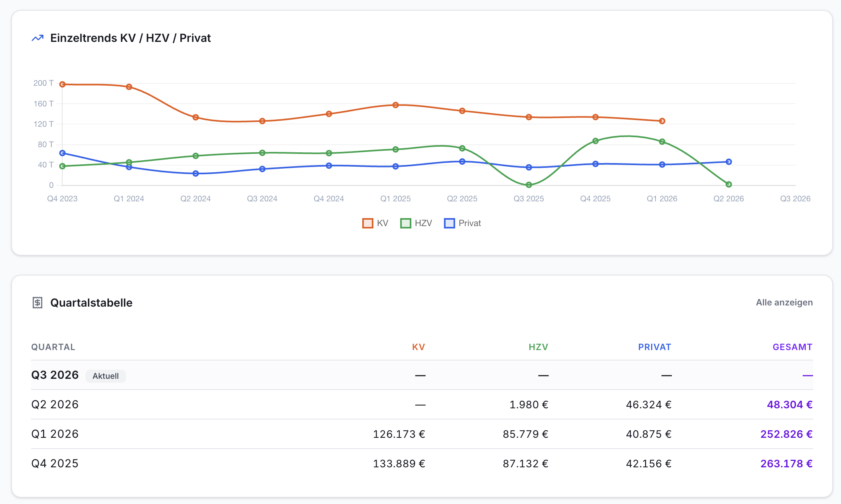This screenshot has width=841, height=504.
Task: Select the KV column header
Action: pyautogui.click(x=419, y=347)
